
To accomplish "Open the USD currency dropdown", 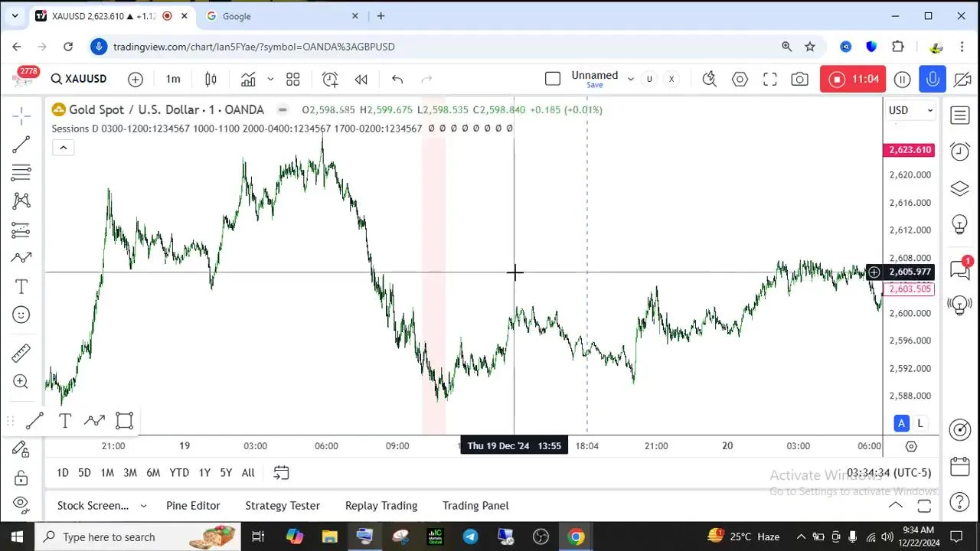I will click(x=911, y=110).
